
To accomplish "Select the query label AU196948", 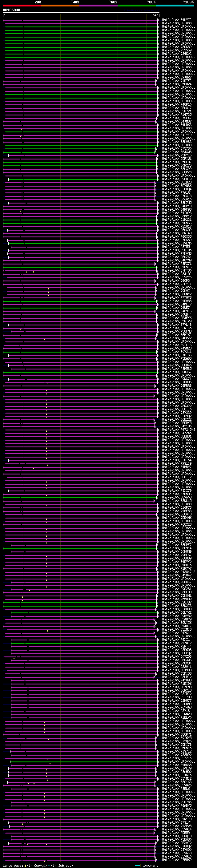I will [x=11, y=10].
